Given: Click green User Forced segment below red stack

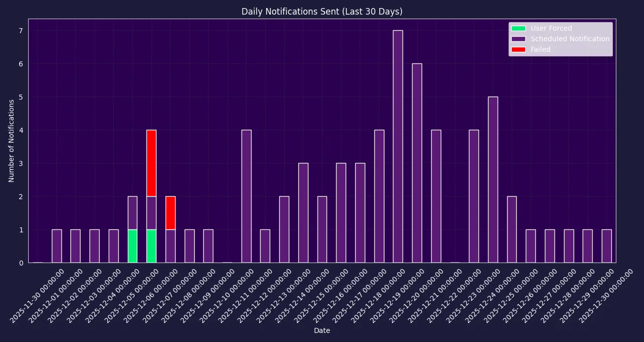Looking at the screenshot, I should tap(151, 246).
